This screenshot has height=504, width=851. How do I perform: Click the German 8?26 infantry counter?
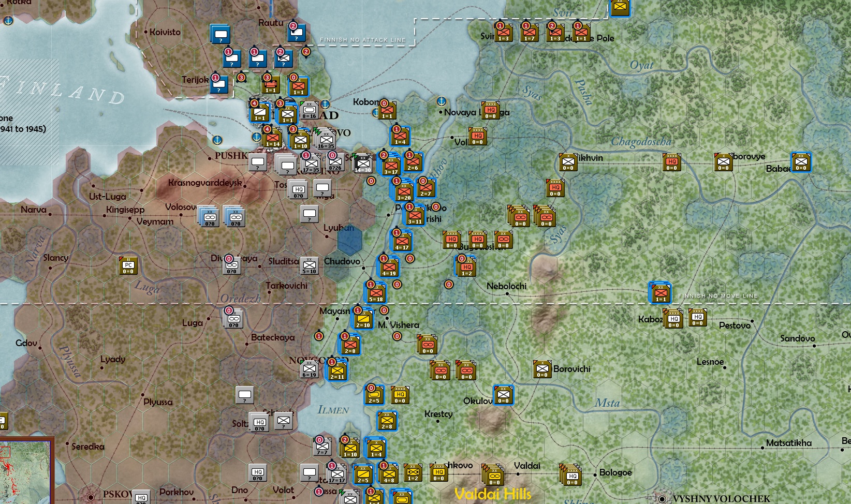[x=335, y=162]
